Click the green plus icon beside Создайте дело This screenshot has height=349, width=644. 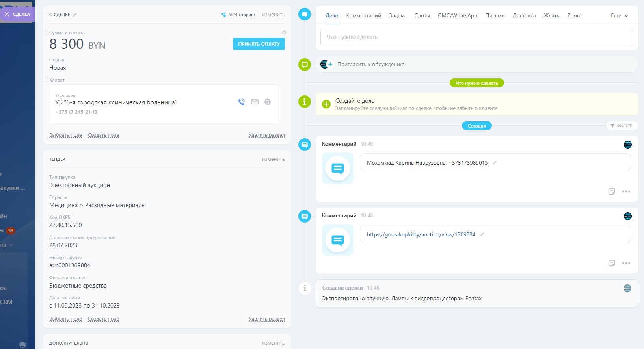click(326, 104)
